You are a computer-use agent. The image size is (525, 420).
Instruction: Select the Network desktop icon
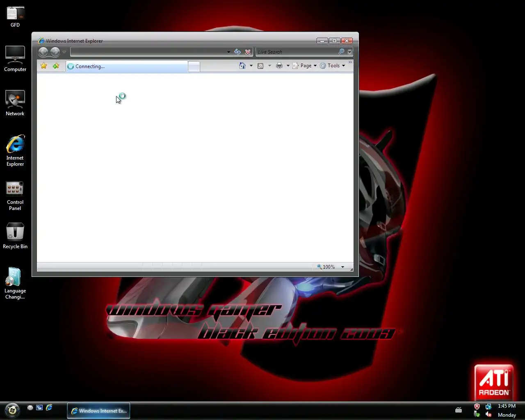pyautogui.click(x=15, y=103)
